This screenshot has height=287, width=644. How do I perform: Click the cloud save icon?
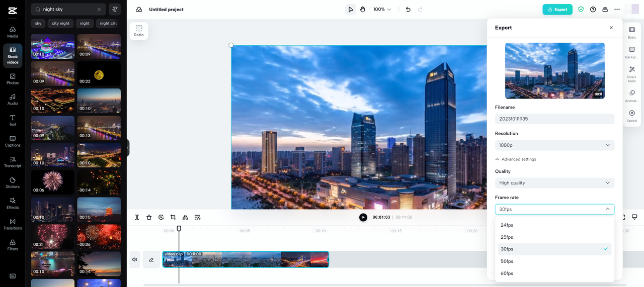139,10
